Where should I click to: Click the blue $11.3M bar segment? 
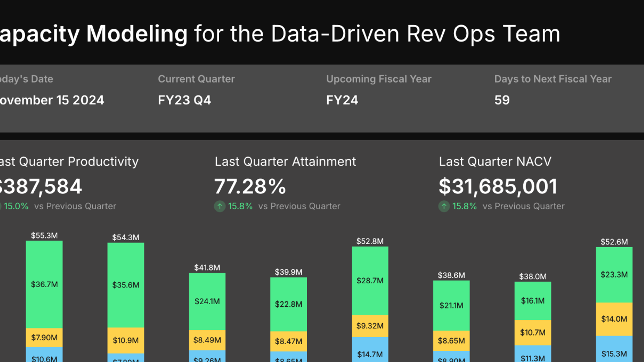(x=533, y=354)
